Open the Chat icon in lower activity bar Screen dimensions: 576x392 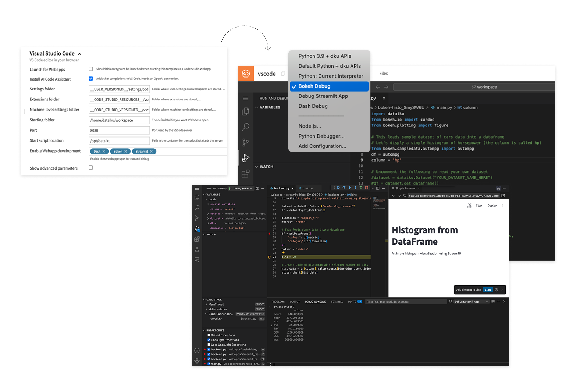pyautogui.click(x=197, y=260)
